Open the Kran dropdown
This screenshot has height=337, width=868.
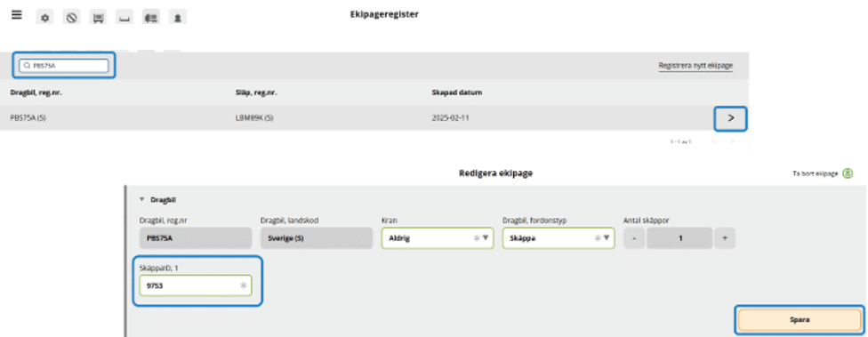pyautogui.click(x=486, y=238)
